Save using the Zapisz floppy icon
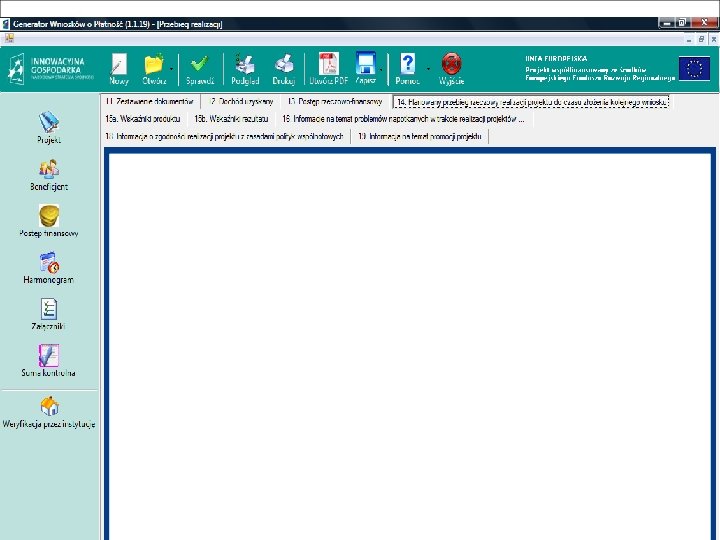Viewport: 720px width, 540px height. pyautogui.click(x=366, y=69)
